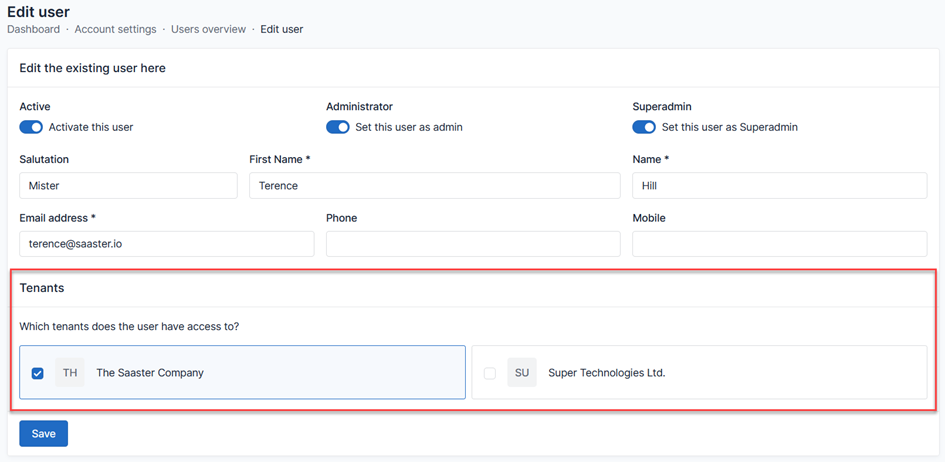
Task: Click the TH tenant avatar icon
Action: pos(70,373)
